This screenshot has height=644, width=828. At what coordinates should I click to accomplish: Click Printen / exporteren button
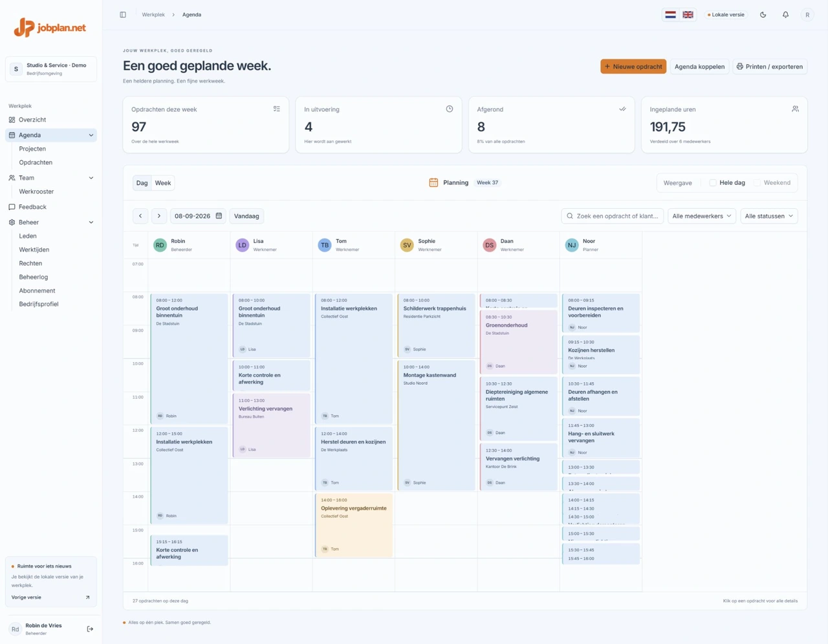[x=770, y=67]
